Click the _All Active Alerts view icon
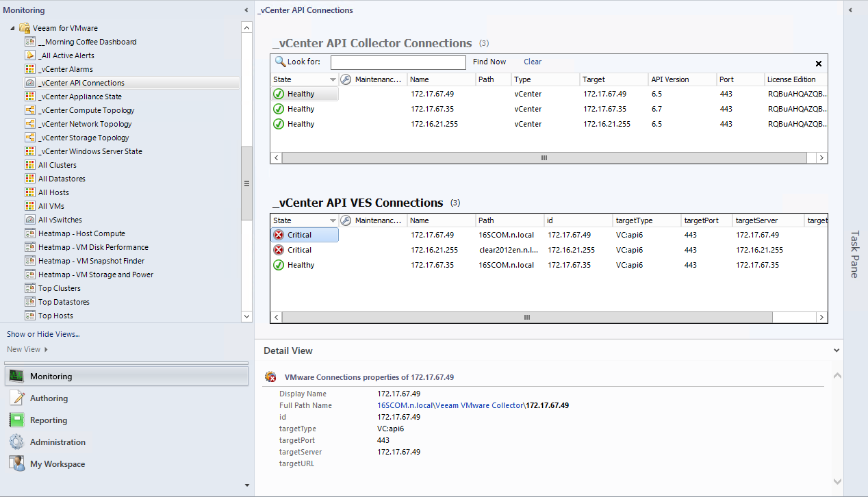 [30, 55]
